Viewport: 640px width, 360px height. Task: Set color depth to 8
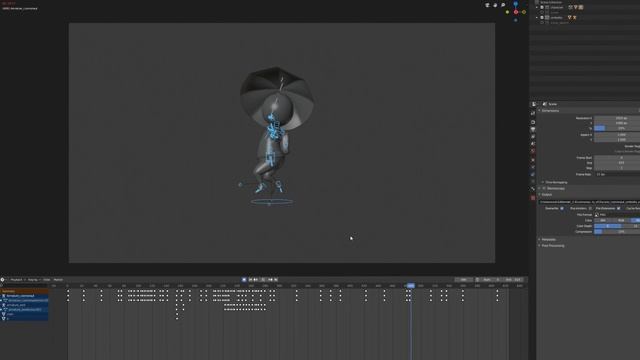[x=607, y=226]
